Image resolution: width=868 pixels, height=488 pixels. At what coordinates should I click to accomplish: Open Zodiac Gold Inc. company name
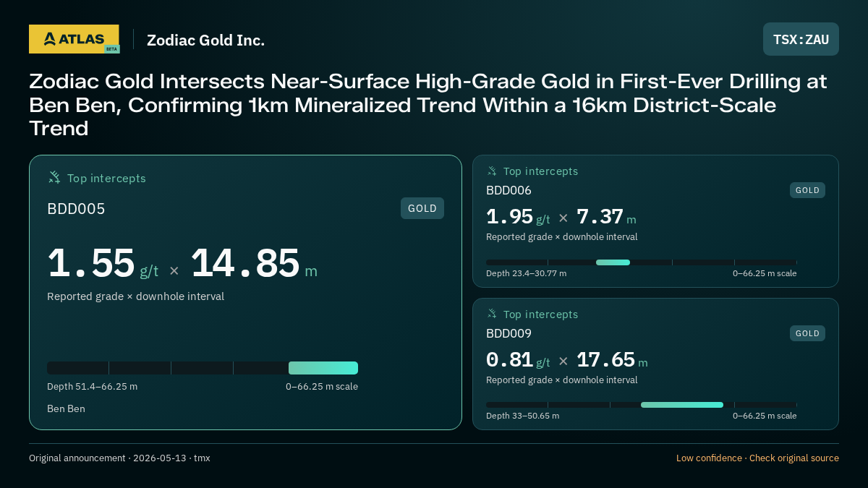click(205, 40)
